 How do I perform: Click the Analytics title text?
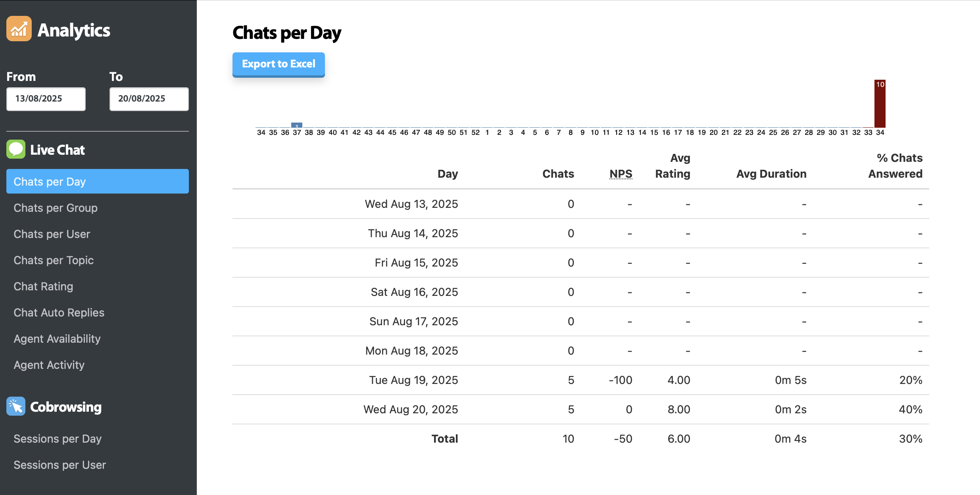tap(74, 30)
